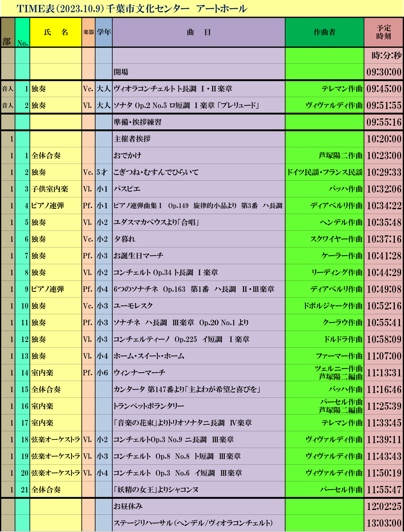Click the '子供室内楽' name cell
This screenshot has height=532, width=404.
[x=56, y=189]
